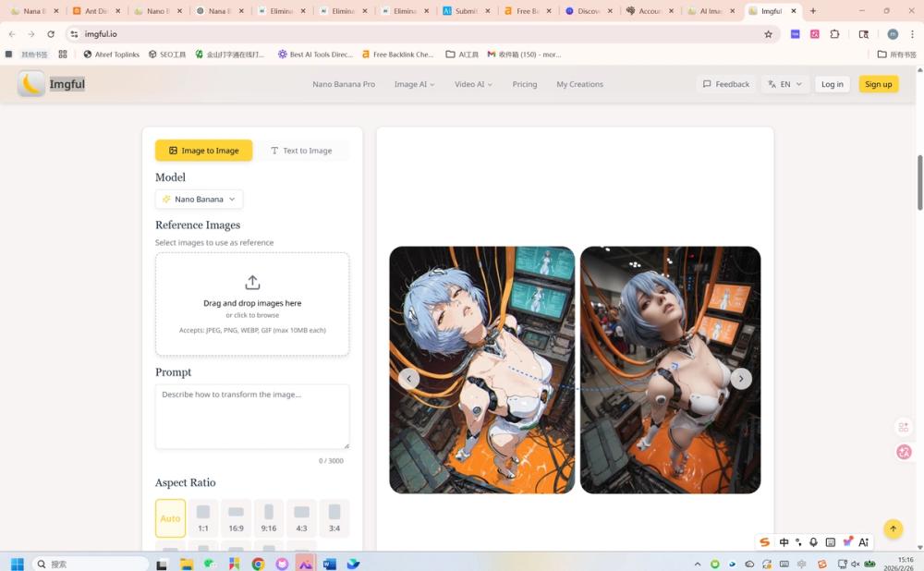The image size is (924, 571).
Task: Open the Ahref Toplinks bookmark
Action: click(112, 55)
